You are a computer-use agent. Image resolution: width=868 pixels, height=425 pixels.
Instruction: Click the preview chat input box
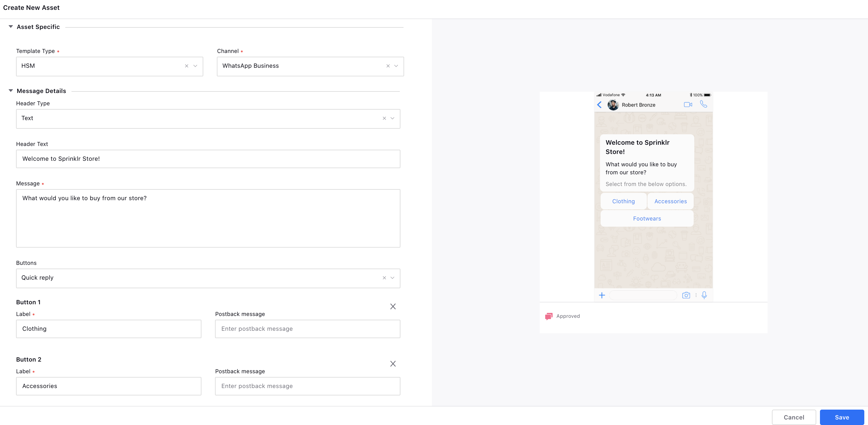[643, 296]
